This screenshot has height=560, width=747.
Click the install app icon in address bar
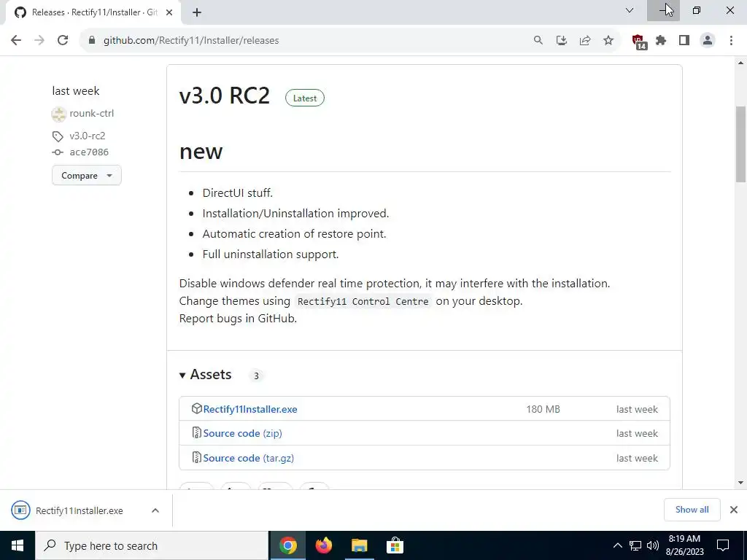click(562, 41)
